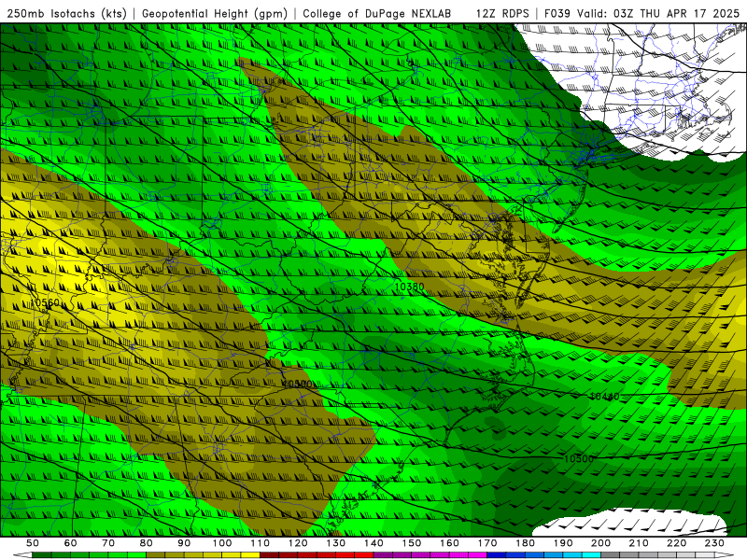Pick the darkest green swatch beside 50
Viewport: 747px width, 560px height.
41,555
